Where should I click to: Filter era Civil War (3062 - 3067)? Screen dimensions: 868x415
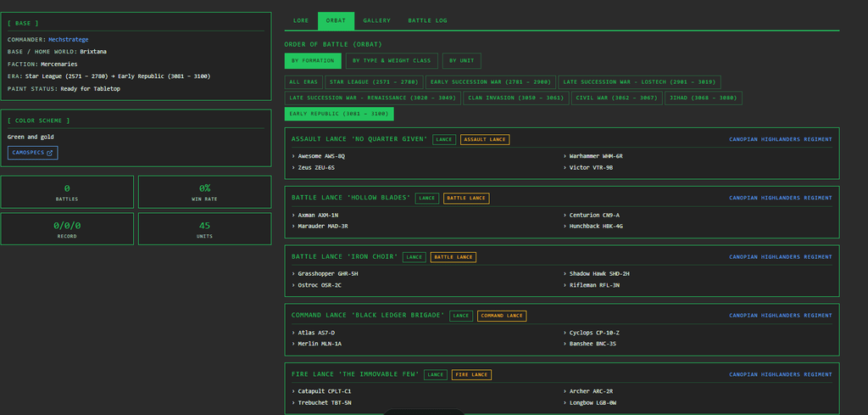click(x=617, y=98)
